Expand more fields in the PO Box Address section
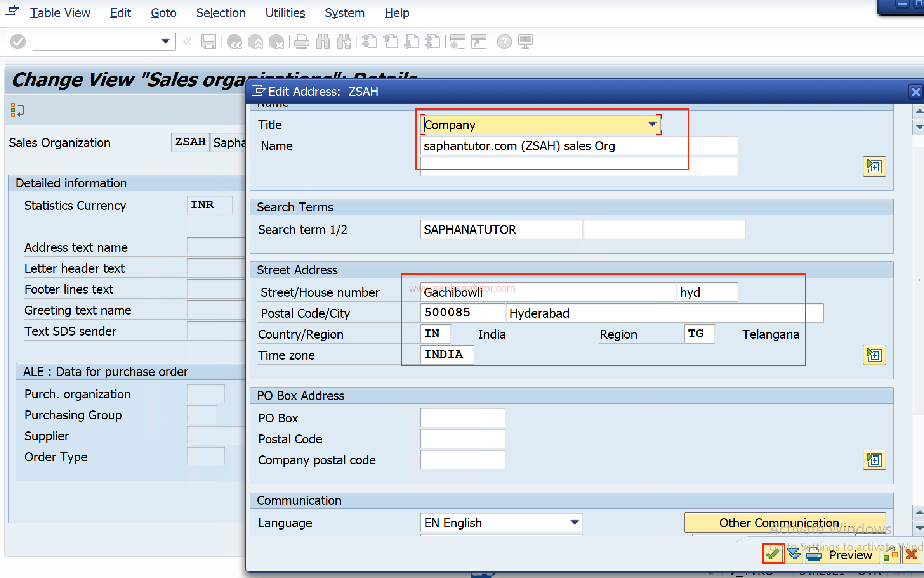924x578 pixels. pos(874,460)
